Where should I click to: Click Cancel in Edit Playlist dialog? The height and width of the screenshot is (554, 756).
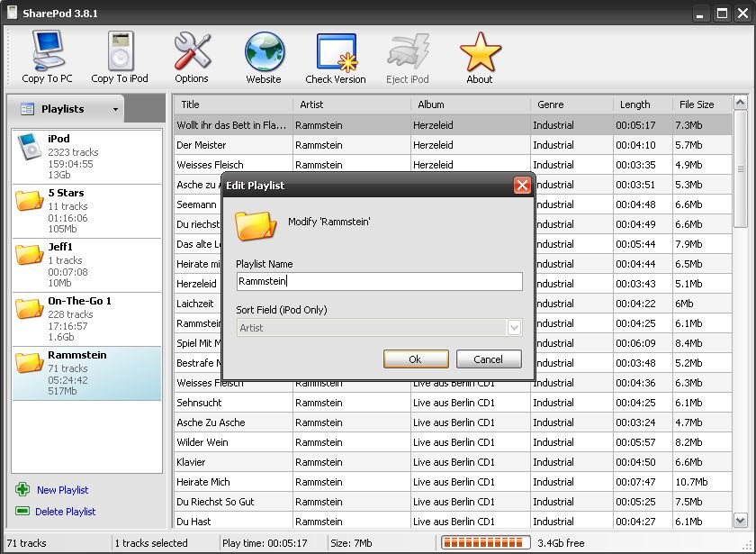click(489, 359)
